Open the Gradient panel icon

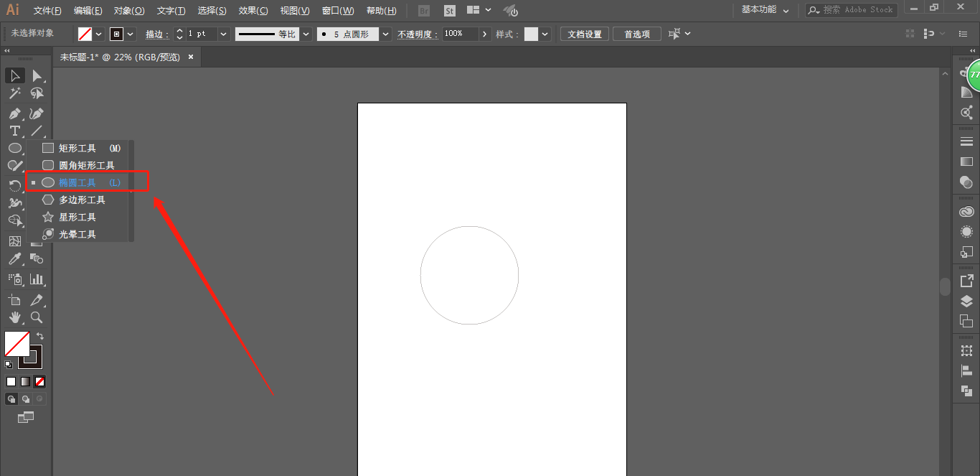click(x=966, y=162)
